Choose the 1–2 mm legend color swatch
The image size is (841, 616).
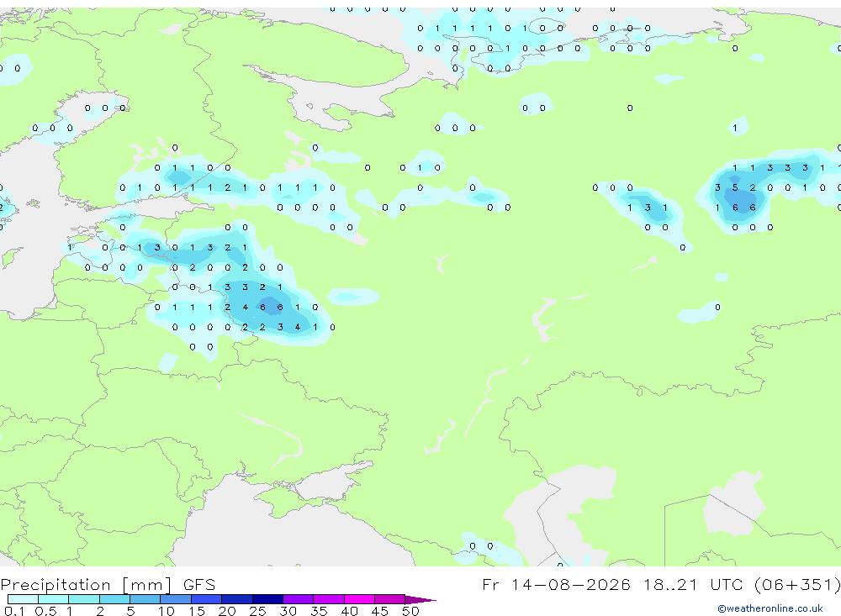84,599
